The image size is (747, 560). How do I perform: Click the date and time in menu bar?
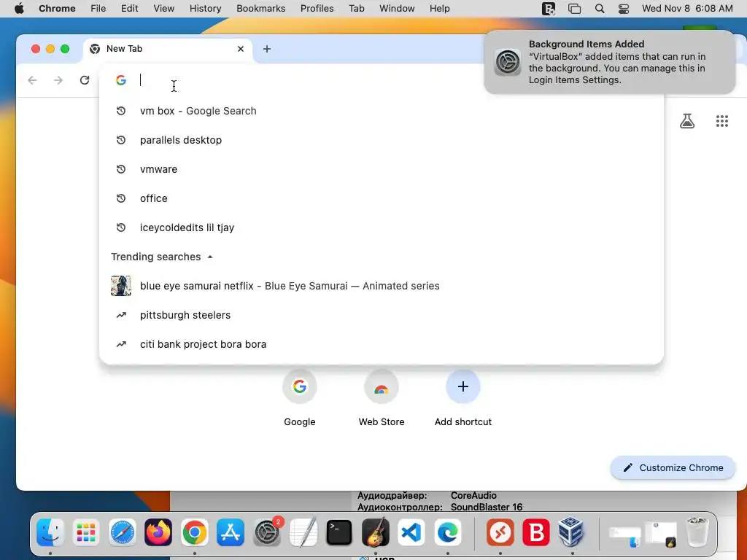tap(687, 8)
